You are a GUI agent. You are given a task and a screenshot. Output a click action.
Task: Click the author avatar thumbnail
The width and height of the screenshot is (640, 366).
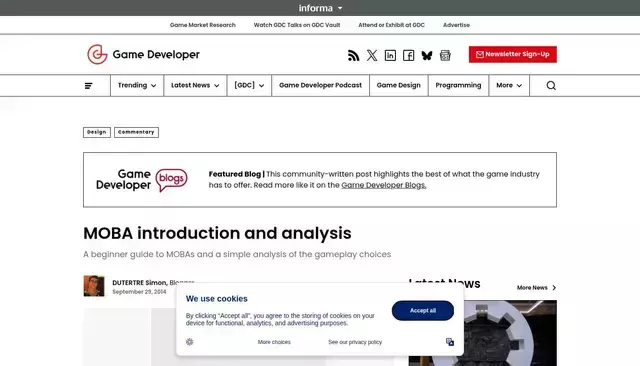pyautogui.click(x=94, y=286)
